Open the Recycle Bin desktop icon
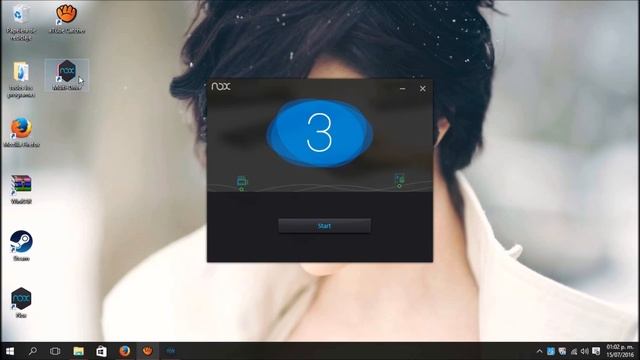This screenshot has height=360, width=640. coord(20,22)
